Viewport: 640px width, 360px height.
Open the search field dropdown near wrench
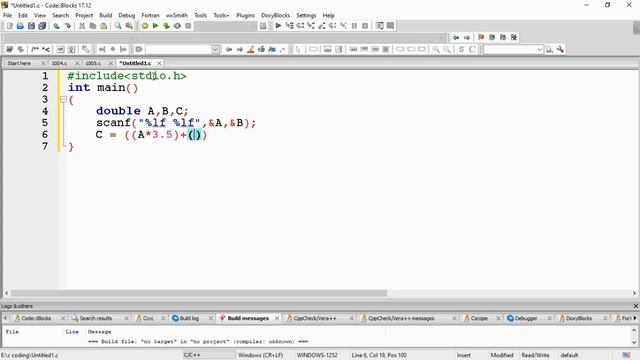click(540, 49)
